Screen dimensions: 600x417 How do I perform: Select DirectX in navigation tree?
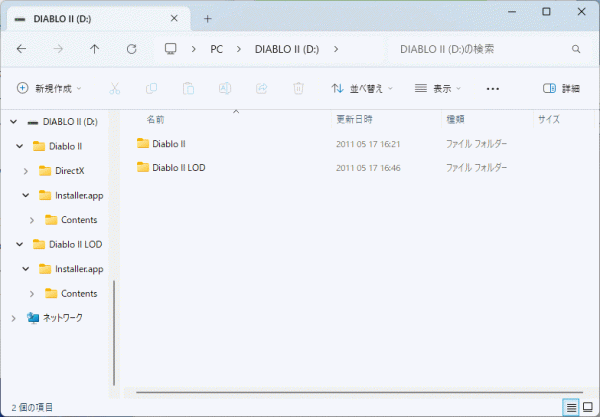[x=70, y=171]
